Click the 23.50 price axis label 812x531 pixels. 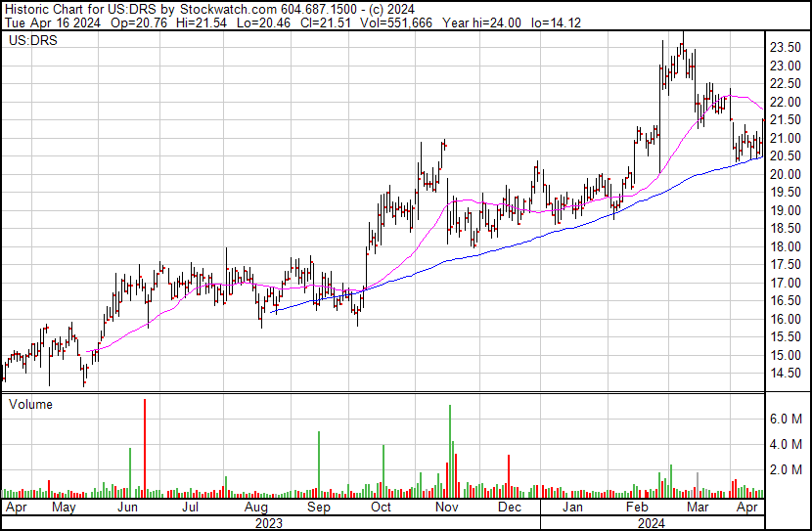point(787,47)
